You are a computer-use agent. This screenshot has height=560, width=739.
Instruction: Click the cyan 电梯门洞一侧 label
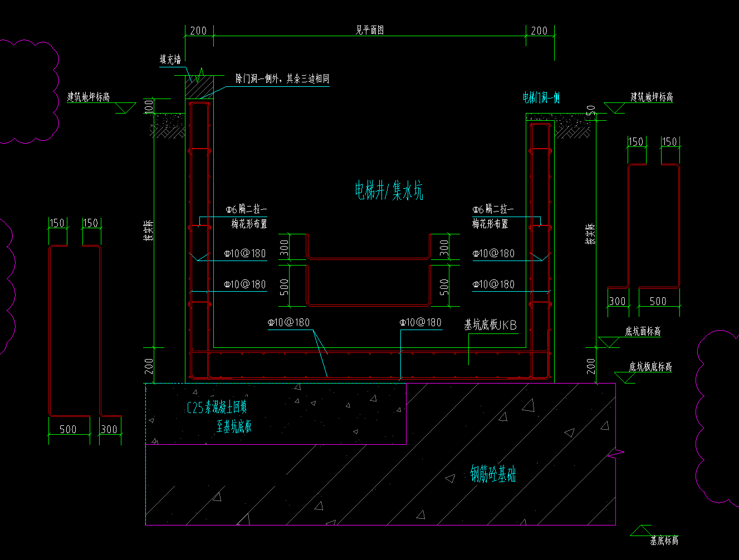pyautogui.click(x=541, y=98)
